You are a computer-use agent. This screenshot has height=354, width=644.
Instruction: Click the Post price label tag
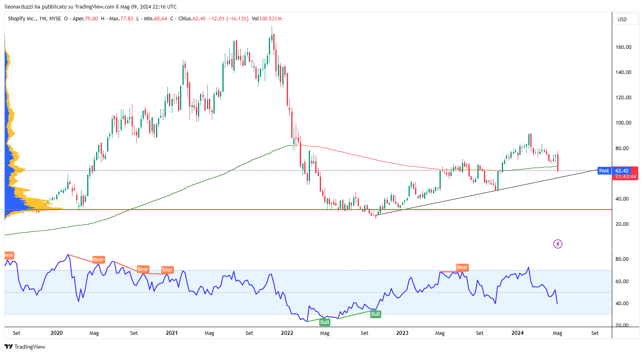604,170
